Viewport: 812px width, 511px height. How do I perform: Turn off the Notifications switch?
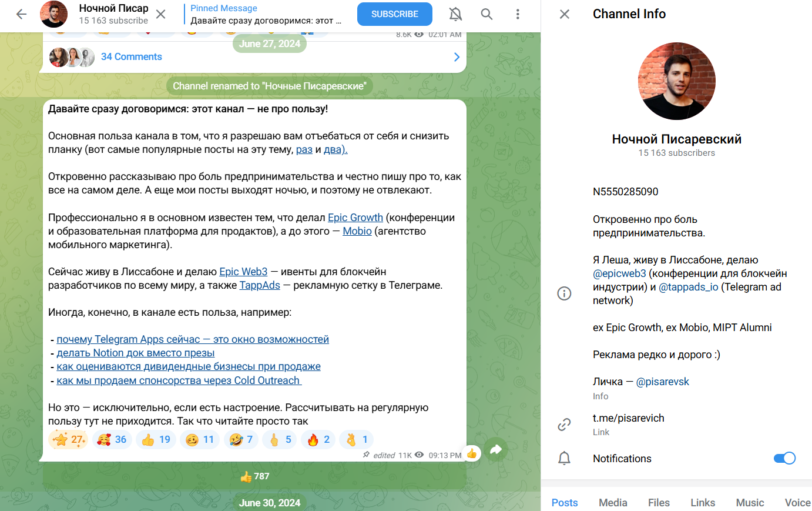click(784, 459)
